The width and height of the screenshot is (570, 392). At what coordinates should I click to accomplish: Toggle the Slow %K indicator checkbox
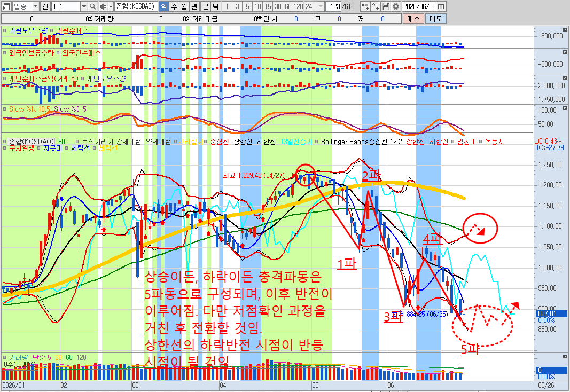(5, 109)
